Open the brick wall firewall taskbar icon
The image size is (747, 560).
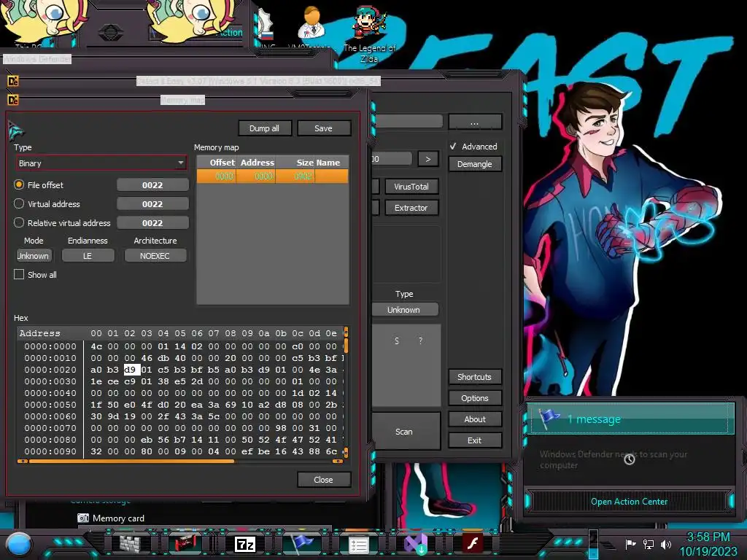pyautogui.click(x=130, y=543)
